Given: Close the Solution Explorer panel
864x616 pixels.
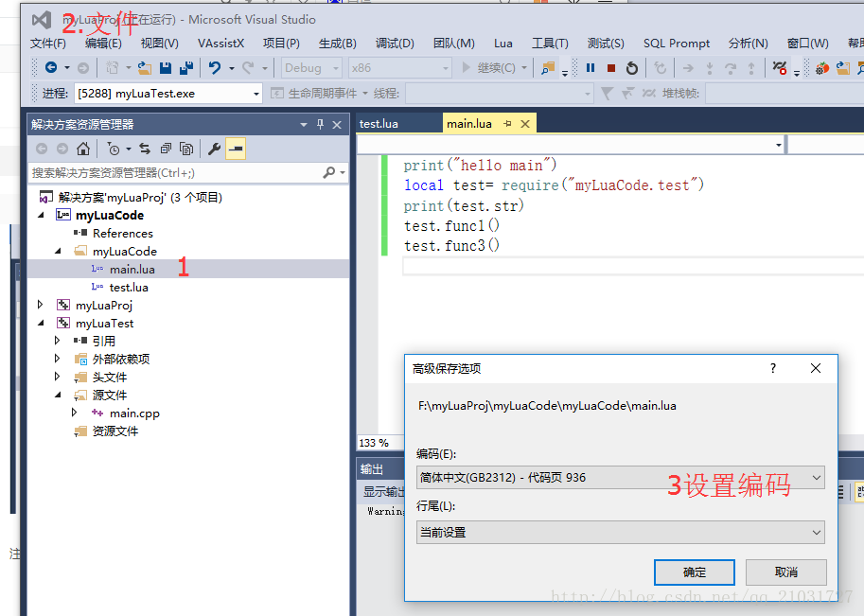Looking at the screenshot, I should 337,125.
